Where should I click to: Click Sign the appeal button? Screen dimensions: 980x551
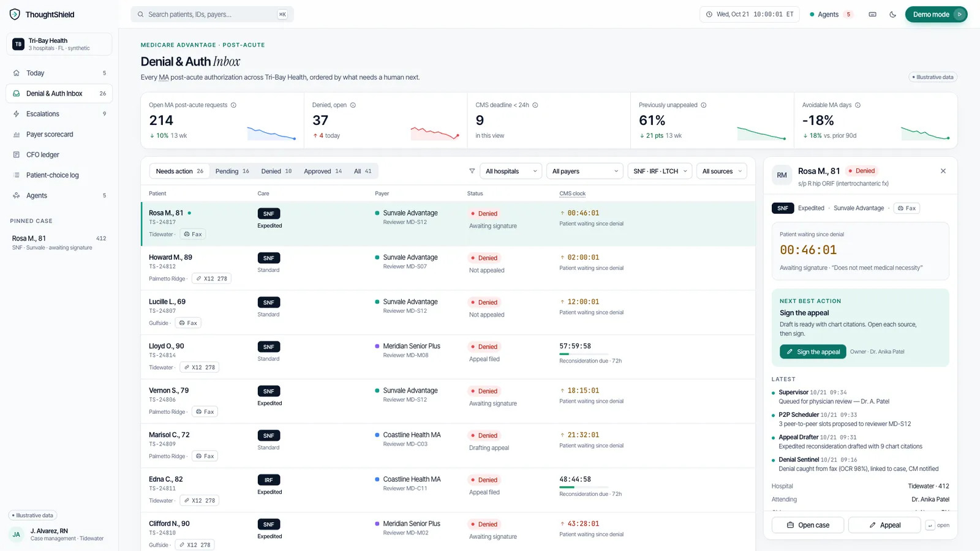pos(813,352)
